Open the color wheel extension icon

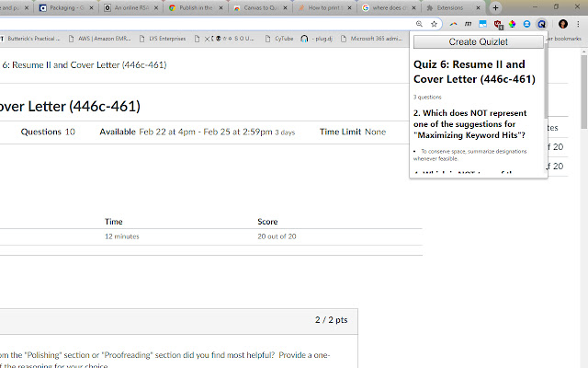(512, 24)
